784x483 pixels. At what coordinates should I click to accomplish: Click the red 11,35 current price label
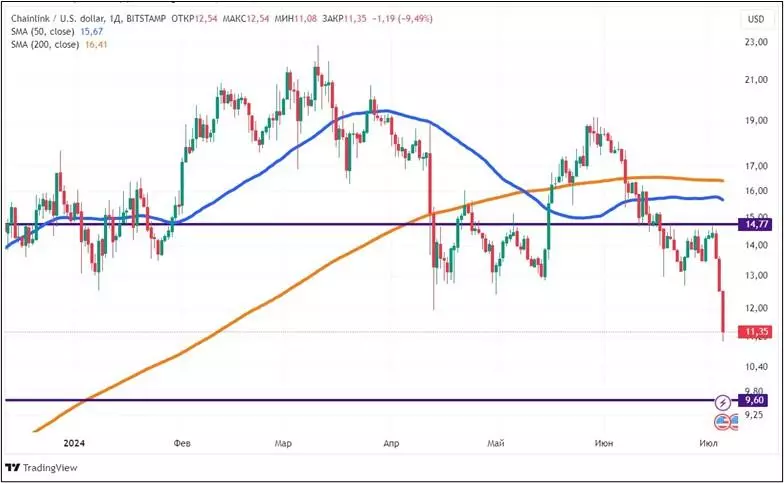pyautogui.click(x=756, y=332)
